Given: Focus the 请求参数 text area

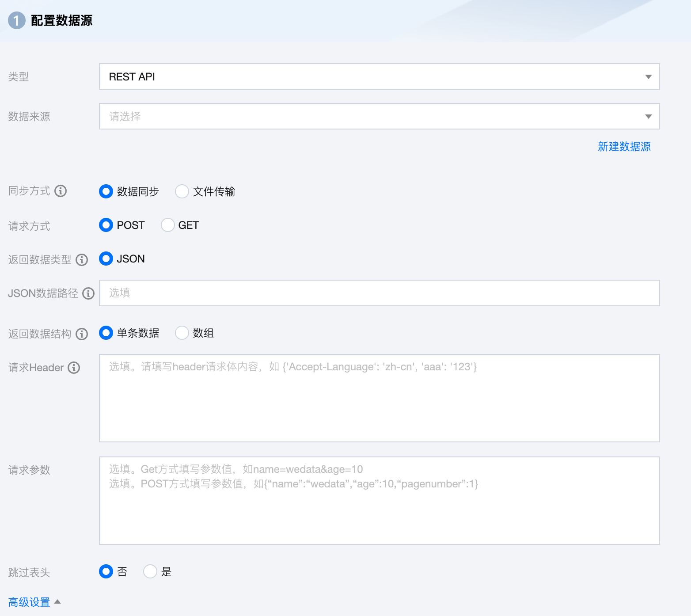Looking at the screenshot, I should 379,500.
